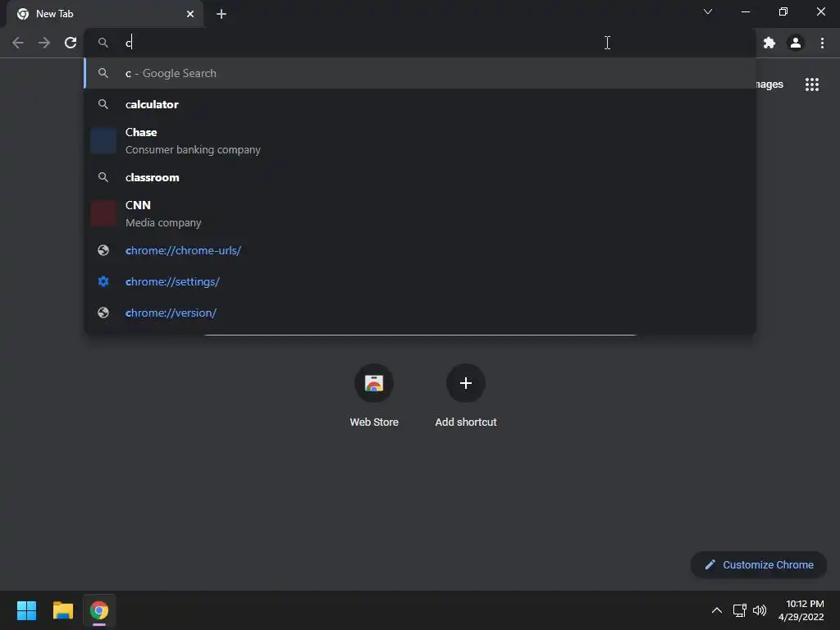Screen dimensions: 840x630
Task: Choose the Chase banking suggestion
Action: (x=420, y=141)
